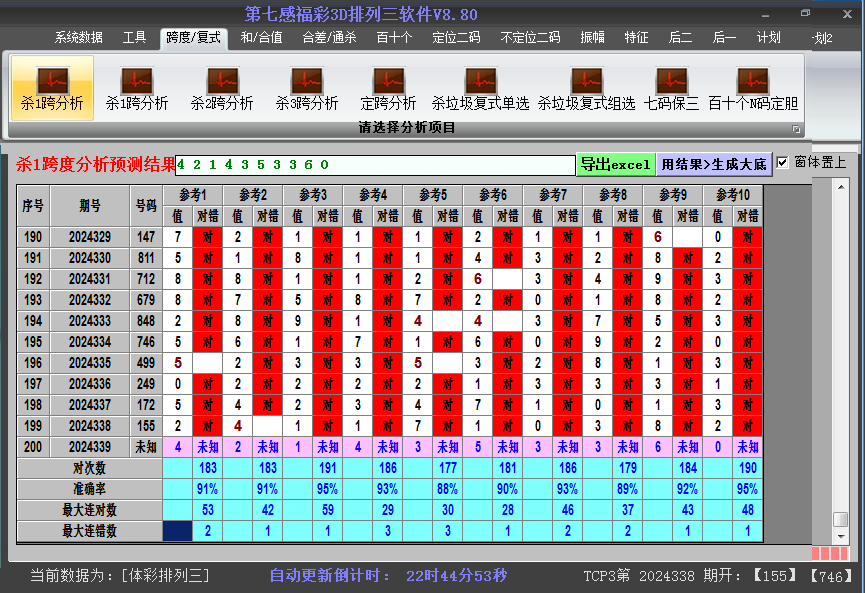Select row with 期号 2024333
Viewport: 865px width, 593px height.
click(390, 321)
